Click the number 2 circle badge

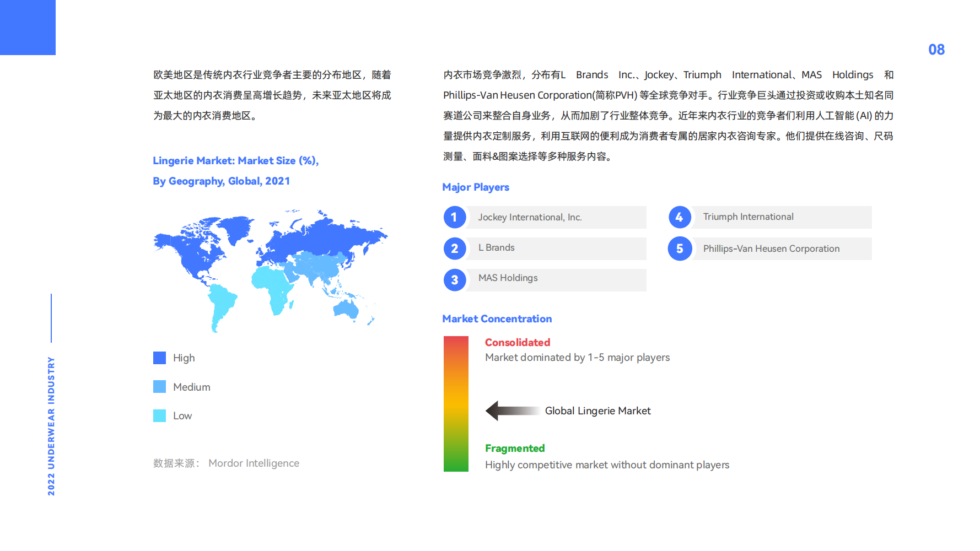(455, 249)
